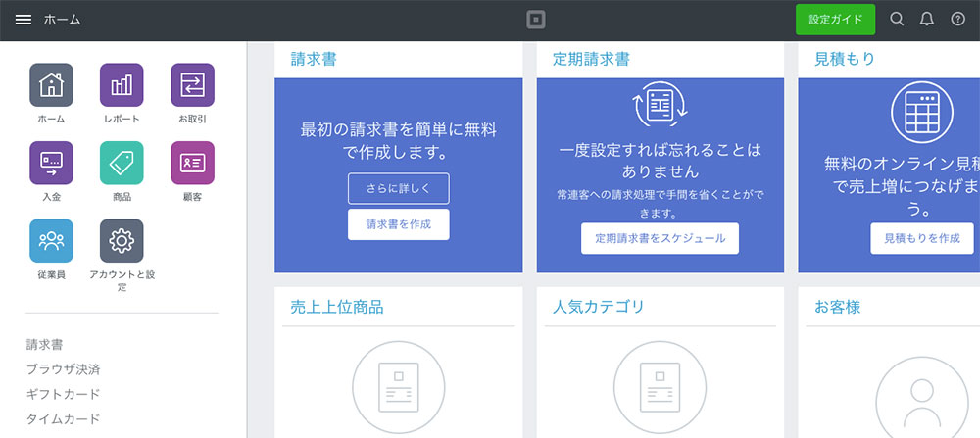Image resolution: width=980 pixels, height=438 pixels.
Task: Click 定期請求書をスケジュール button
Action: (660, 238)
